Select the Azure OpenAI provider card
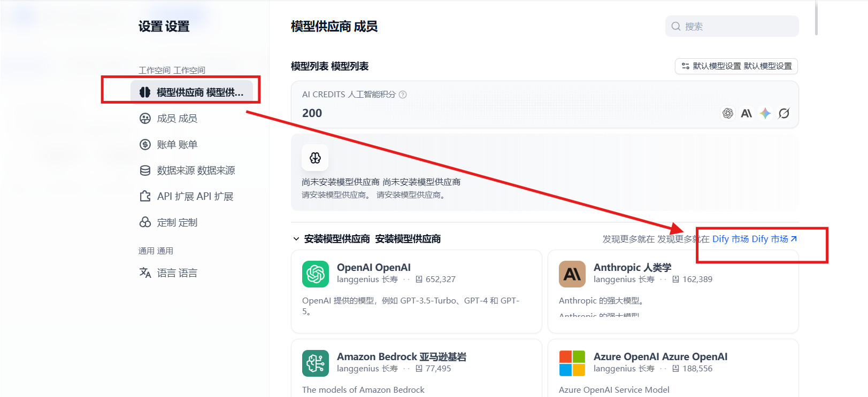Image resolution: width=868 pixels, height=397 pixels. click(673, 368)
